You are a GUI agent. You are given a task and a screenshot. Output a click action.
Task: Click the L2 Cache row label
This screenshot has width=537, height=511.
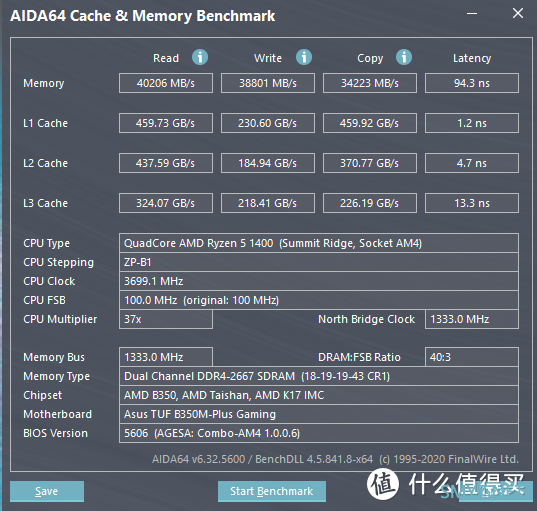tap(45, 163)
